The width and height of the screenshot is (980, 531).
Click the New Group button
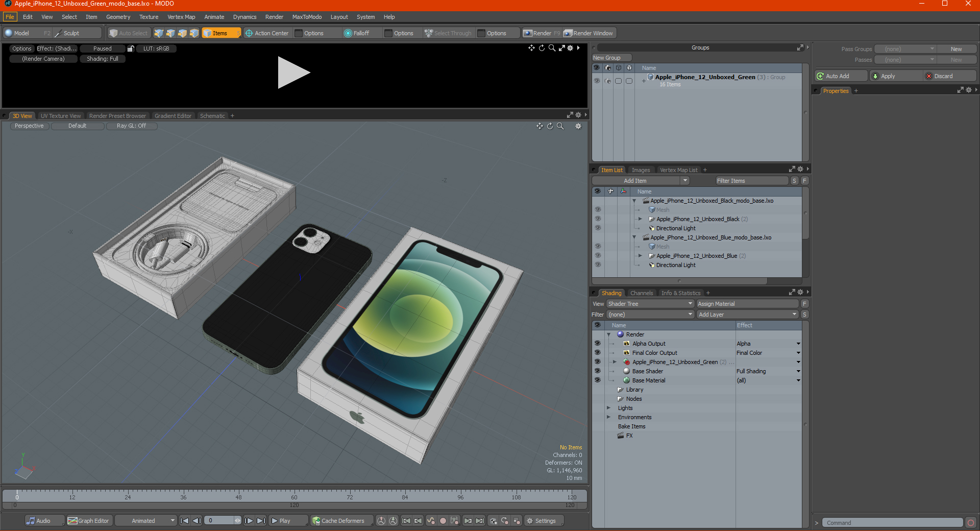pos(611,58)
